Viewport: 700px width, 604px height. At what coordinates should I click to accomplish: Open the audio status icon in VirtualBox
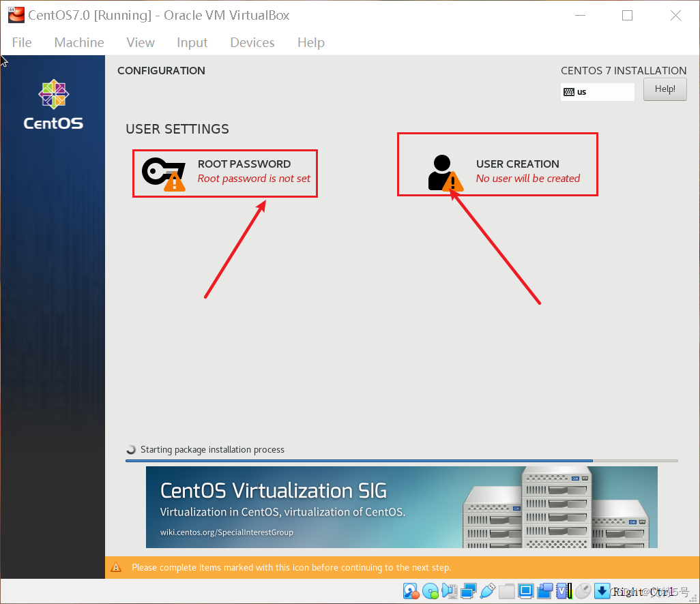450,591
